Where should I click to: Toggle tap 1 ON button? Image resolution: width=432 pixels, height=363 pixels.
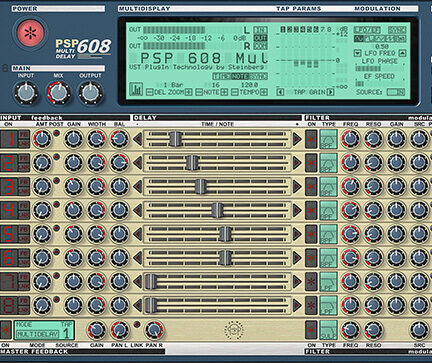pos(9,139)
